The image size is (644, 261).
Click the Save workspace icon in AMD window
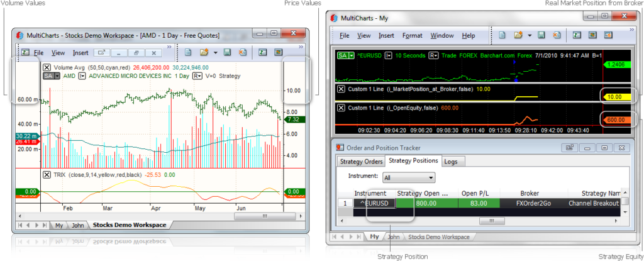pyautogui.click(x=228, y=53)
